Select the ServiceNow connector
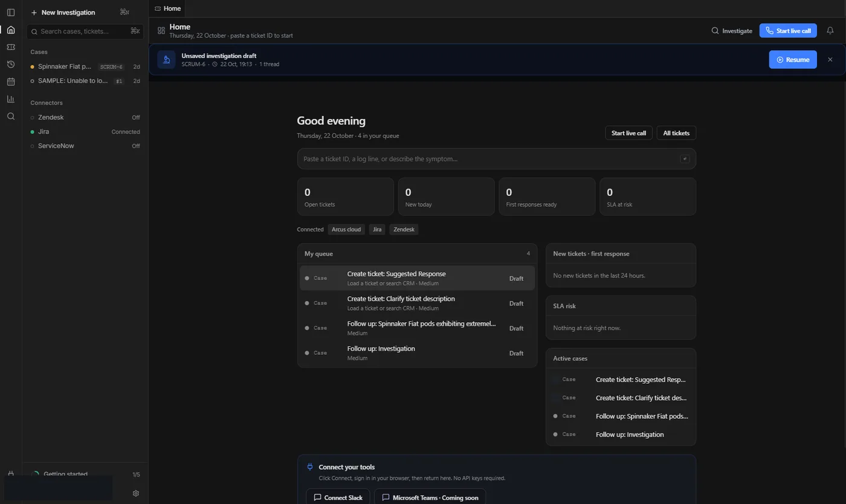846x504 pixels. point(85,146)
